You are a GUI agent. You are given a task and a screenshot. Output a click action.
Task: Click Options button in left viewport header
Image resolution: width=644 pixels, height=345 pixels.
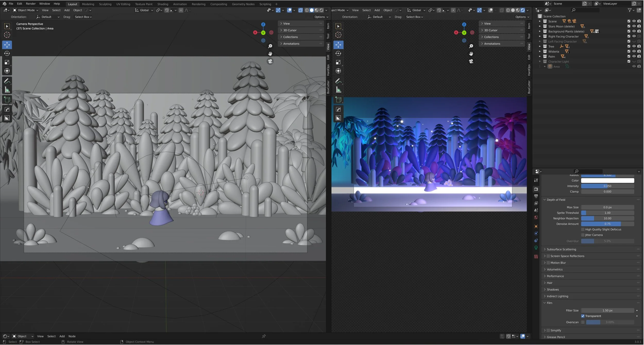click(321, 17)
